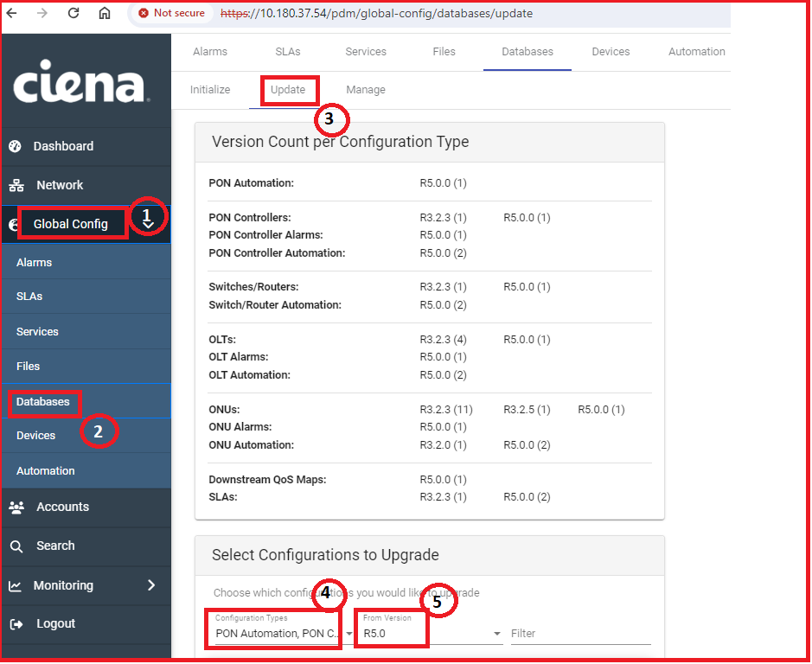The height and width of the screenshot is (664, 812).
Task: Collapse the Global Config menu chevron
Action: (148, 224)
